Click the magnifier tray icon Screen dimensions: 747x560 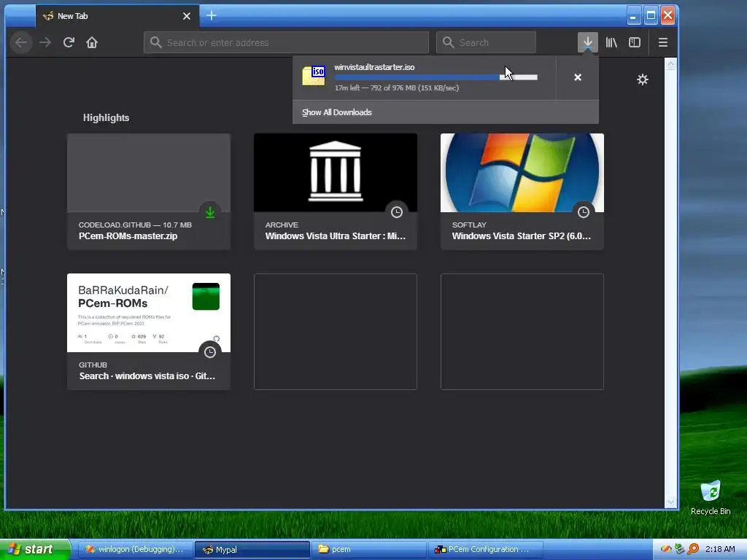(693, 549)
